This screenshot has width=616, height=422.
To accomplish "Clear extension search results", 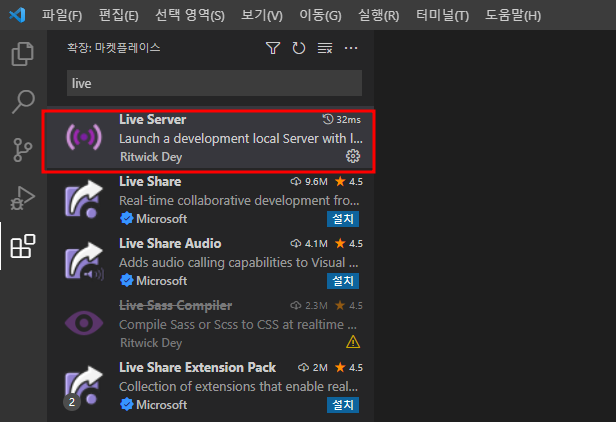I will click(325, 48).
